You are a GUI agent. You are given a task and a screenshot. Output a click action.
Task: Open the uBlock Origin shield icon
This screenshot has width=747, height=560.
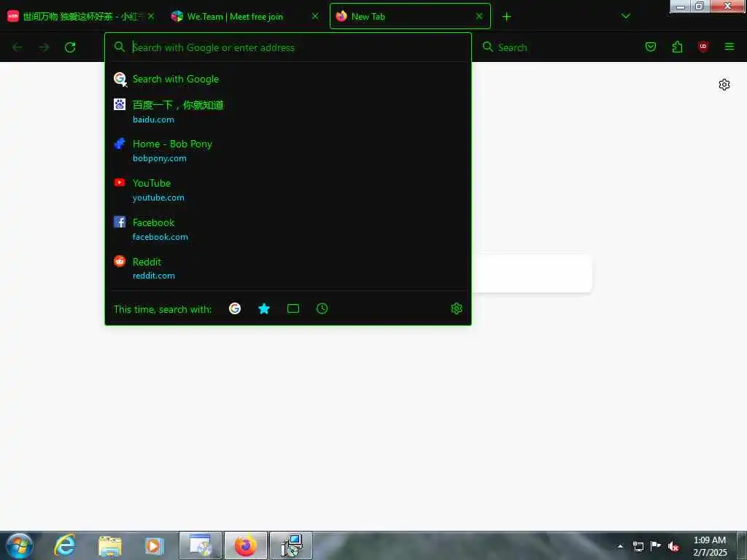703,47
